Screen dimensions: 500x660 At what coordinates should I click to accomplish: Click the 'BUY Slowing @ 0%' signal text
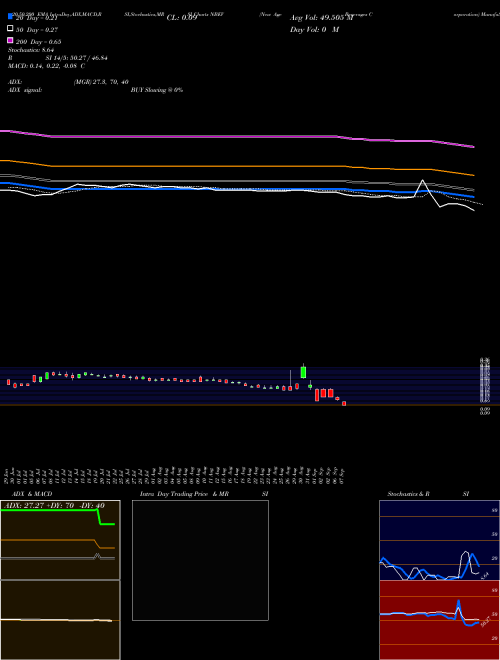click(157, 90)
